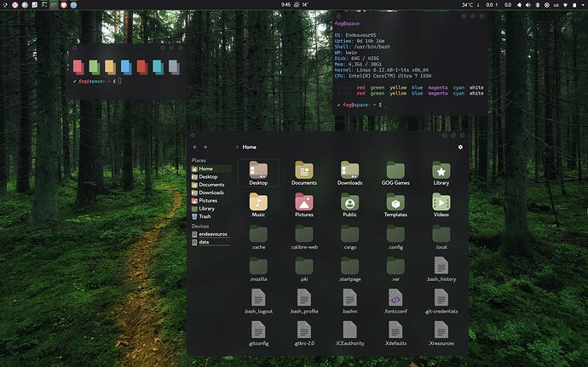This screenshot has height=367, width=588.
Task: Open the Pictures folder icon in file grid
Action: click(304, 204)
